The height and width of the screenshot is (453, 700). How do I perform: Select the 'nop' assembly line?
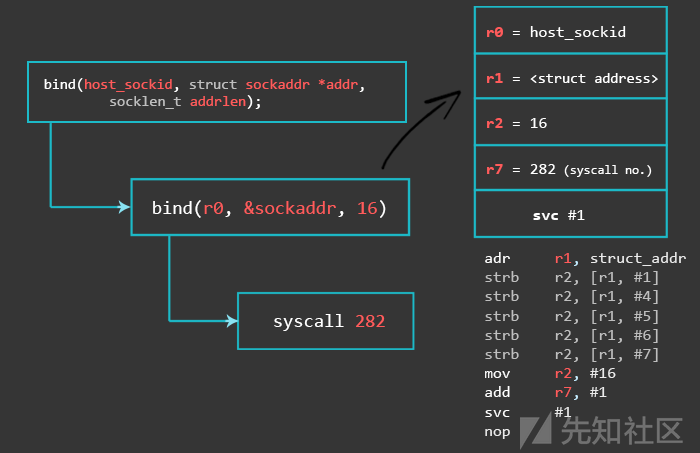click(x=497, y=432)
